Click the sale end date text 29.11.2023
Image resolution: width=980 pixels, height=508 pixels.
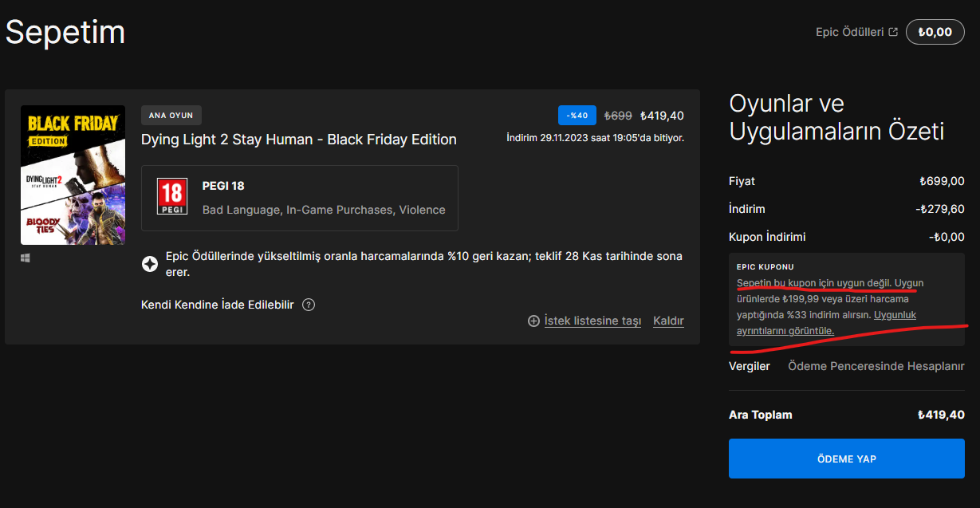point(595,138)
